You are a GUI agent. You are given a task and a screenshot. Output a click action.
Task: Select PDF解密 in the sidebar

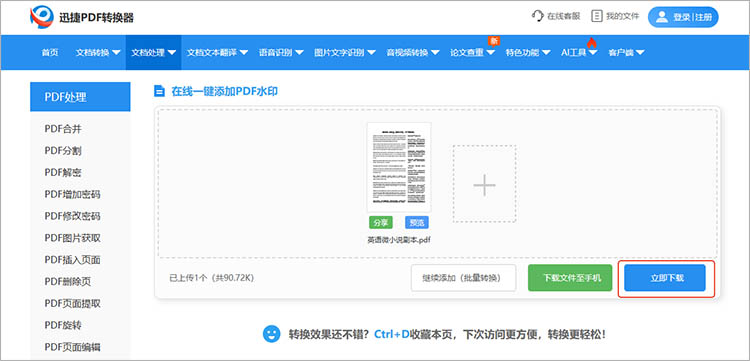coord(63,172)
